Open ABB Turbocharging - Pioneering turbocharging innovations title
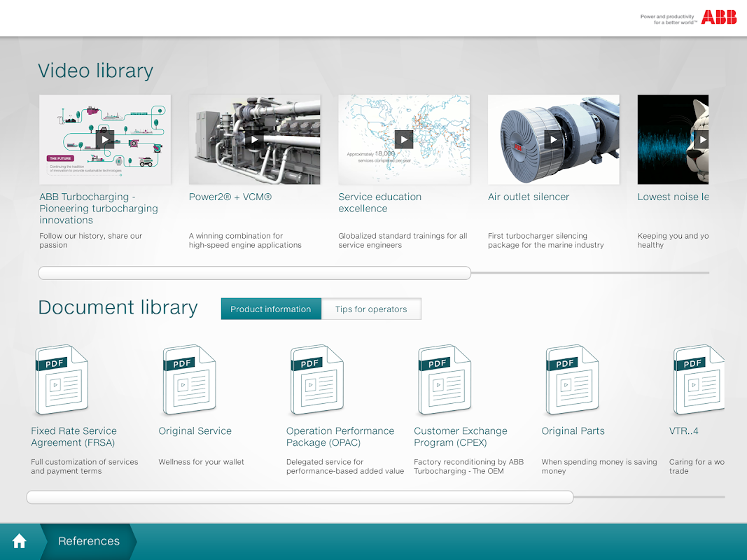The height and width of the screenshot is (560, 747). tap(99, 209)
